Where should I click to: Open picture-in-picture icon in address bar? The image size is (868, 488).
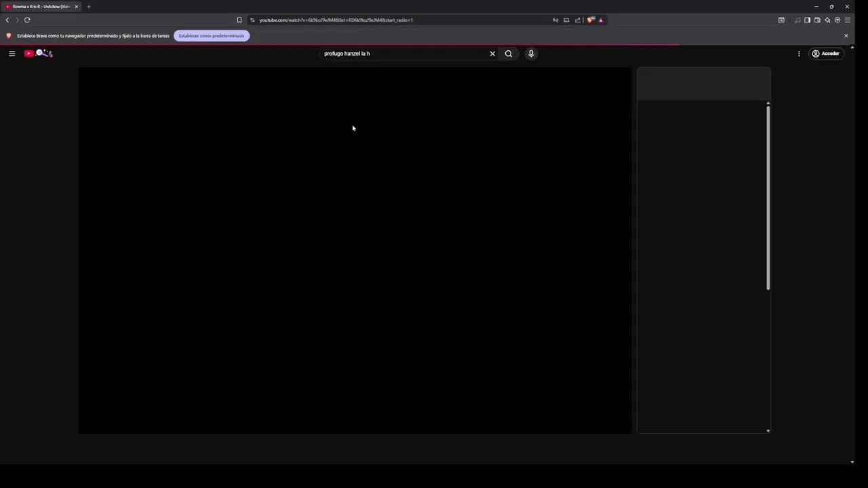(566, 20)
